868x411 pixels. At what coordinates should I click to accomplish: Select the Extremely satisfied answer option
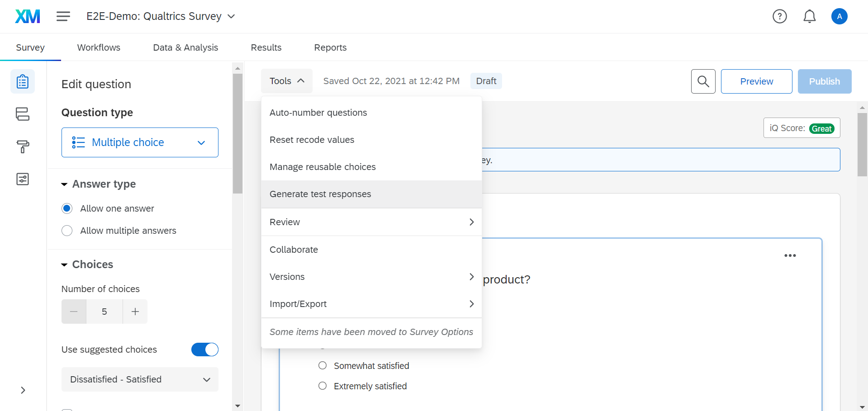click(x=323, y=386)
